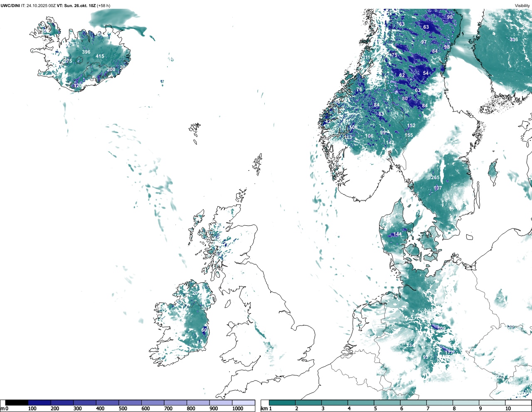Click the '80' visibility value in Scandinavia
532x412 pixels.
[405, 99]
